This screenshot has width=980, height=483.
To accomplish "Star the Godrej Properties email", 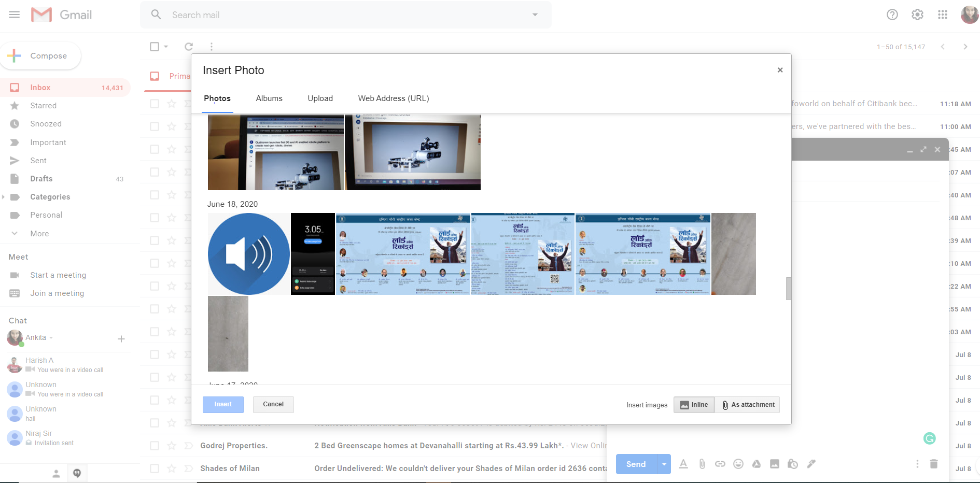I will pyautogui.click(x=171, y=446).
